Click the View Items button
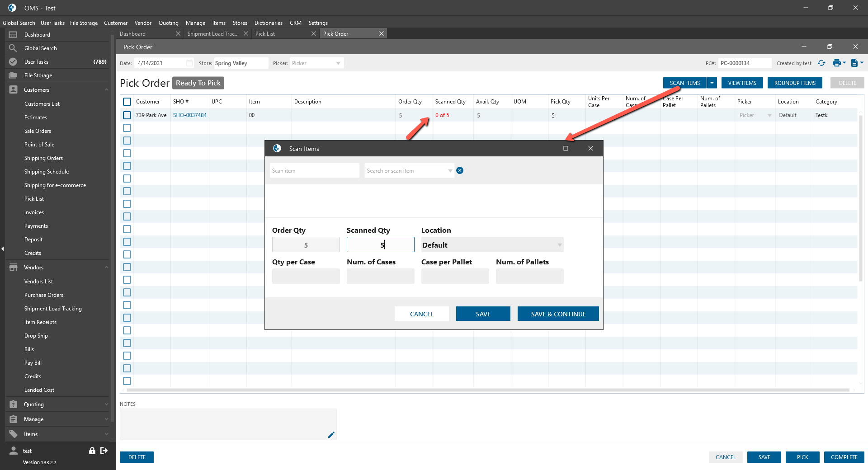 tap(742, 83)
